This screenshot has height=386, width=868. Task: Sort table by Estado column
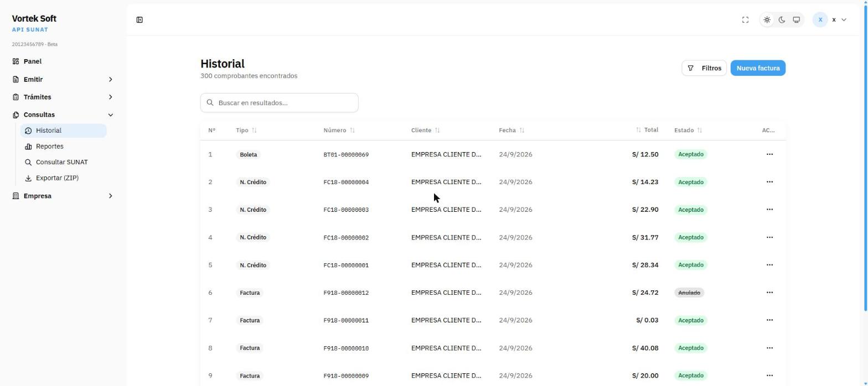688,131
